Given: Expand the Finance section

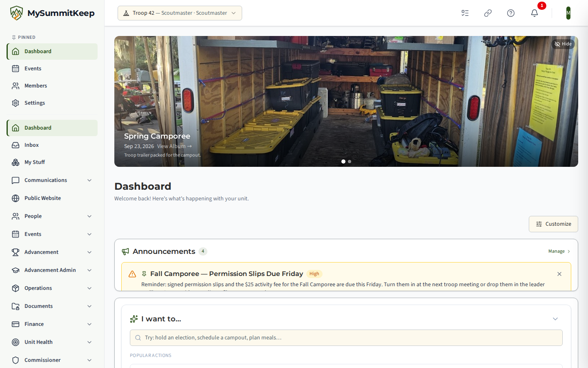Looking at the screenshot, I should click(x=52, y=324).
